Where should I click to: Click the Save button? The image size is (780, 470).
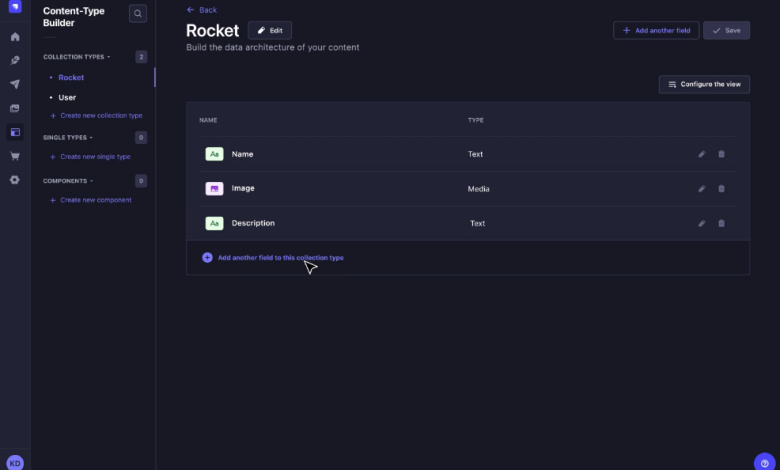[726, 31]
